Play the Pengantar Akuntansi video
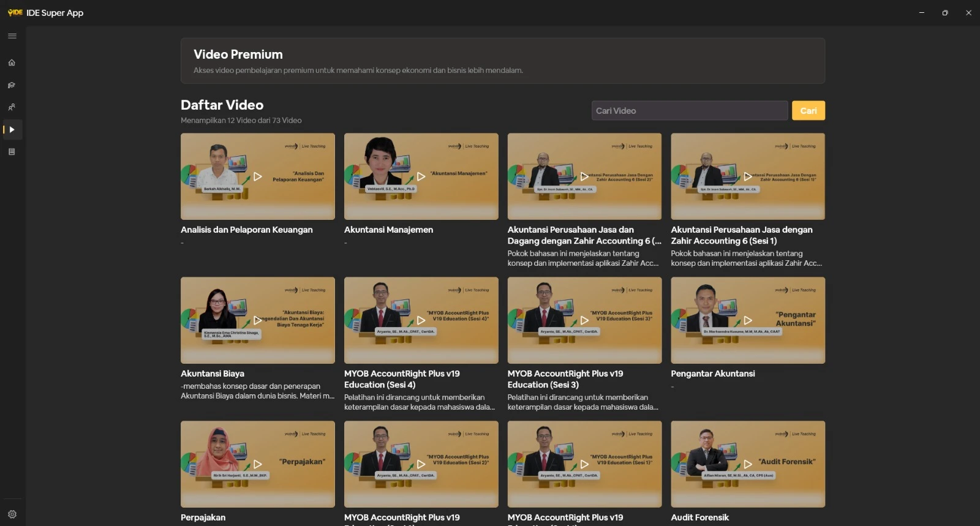 (x=748, y=320)
